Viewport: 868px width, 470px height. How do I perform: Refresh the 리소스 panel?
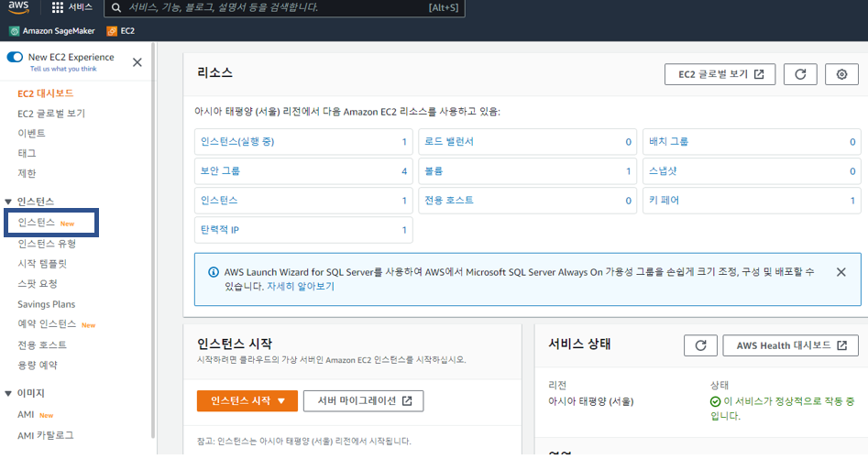(x=800, y=74)
